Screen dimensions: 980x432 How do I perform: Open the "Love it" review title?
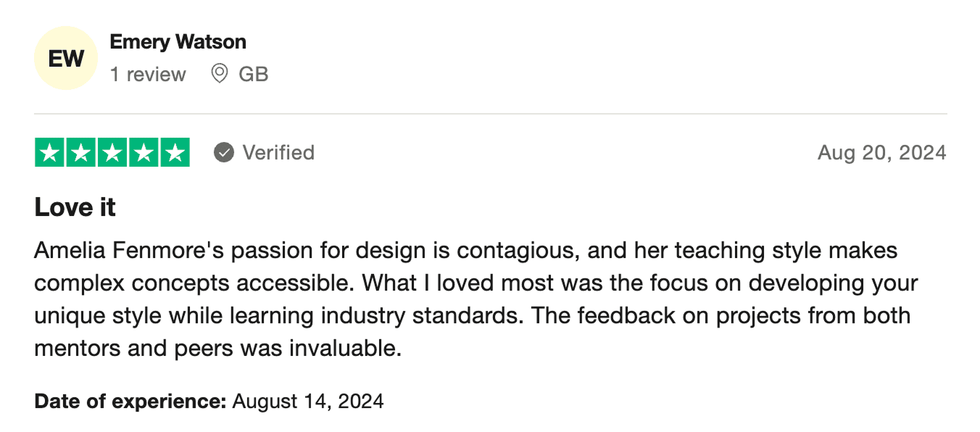[x=75, y=208]
